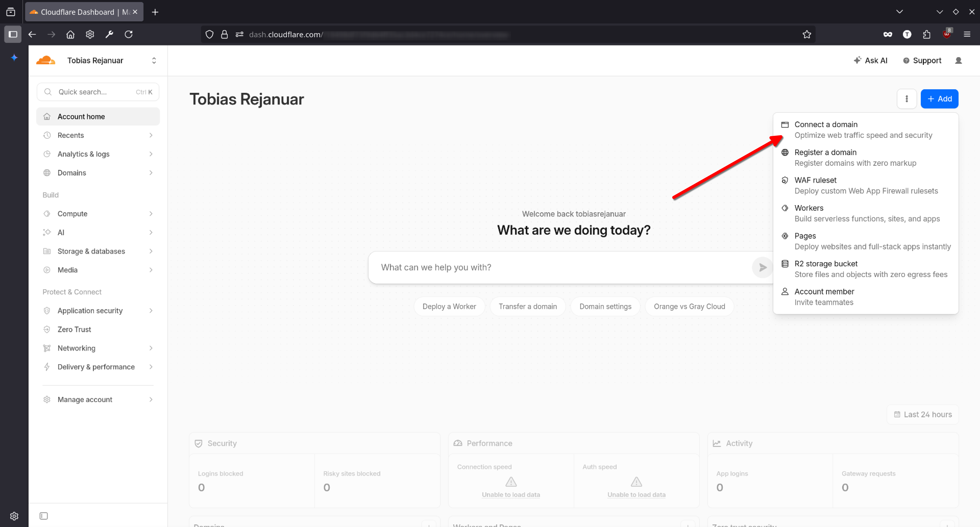The image size is (980, 527).
Task: Click the blue Add button
Action: pyautogui.click(x=939, y=99)
